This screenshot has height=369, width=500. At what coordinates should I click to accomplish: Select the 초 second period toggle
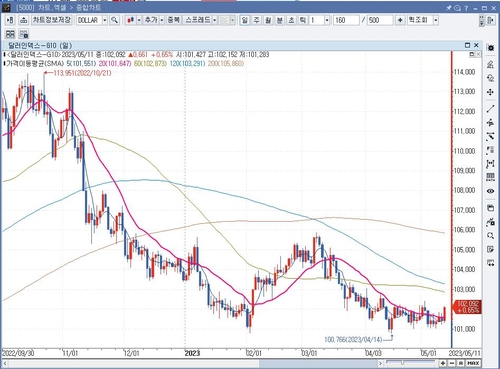pos(291,20)
